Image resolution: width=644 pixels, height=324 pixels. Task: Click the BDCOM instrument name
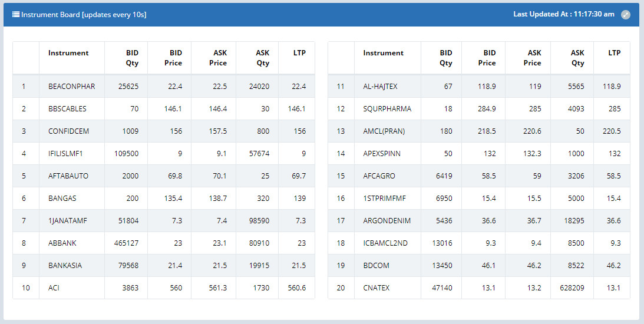click(x=376, y=266)
